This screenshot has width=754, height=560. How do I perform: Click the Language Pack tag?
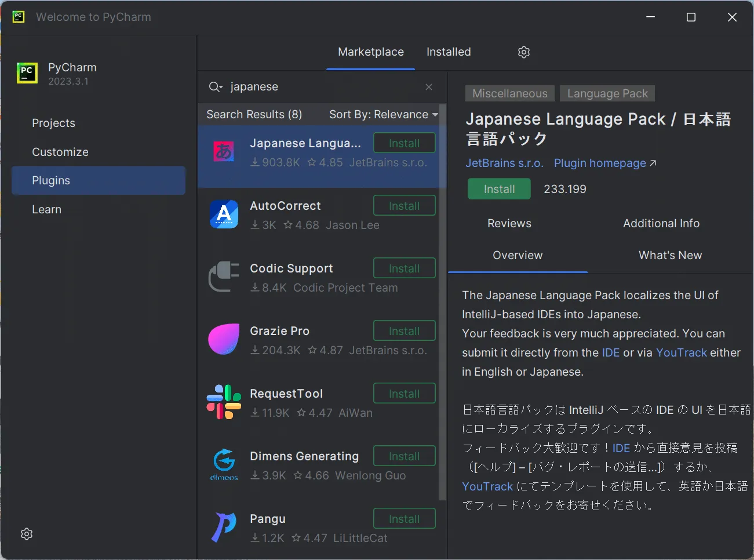(607, 93)
